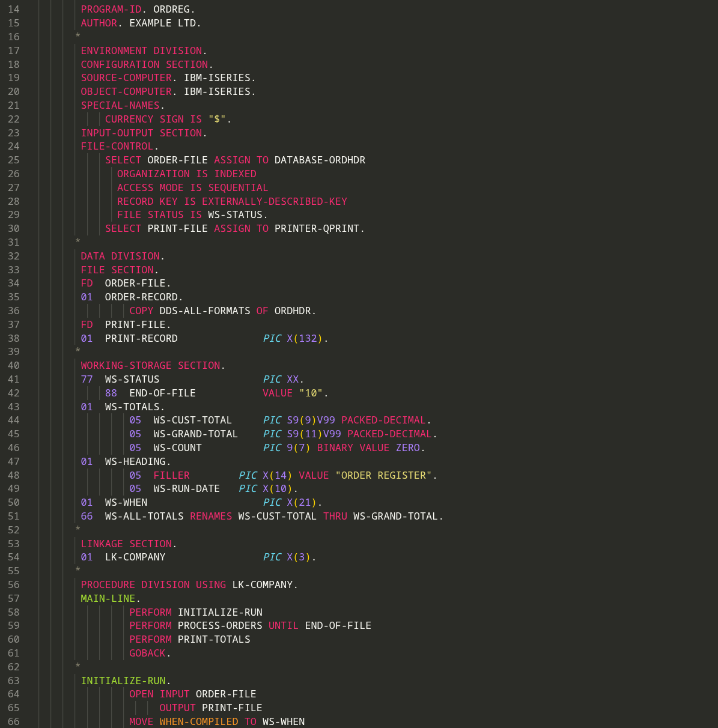This screenshot has width=718, height=728.
Task: Click the END-OF-FILE condition name on line 42
Action: [162, 393]
